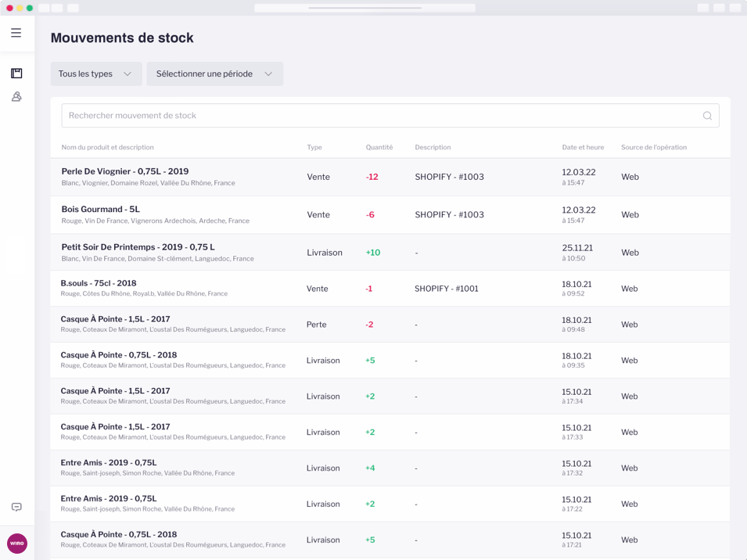Click date 15.10.21 à 17:22
Screen dimensions: 747x560
576,504
